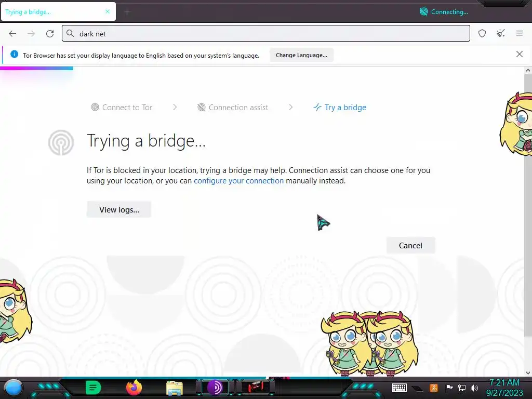Dismiss the language notification bar
Screen dimensions: 532x399
[x=520, y=54]
